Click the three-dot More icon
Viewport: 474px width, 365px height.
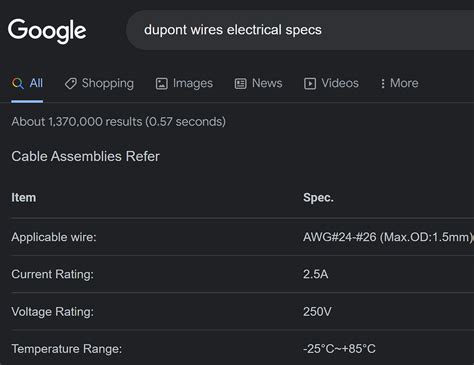click(x=383, y=83)
